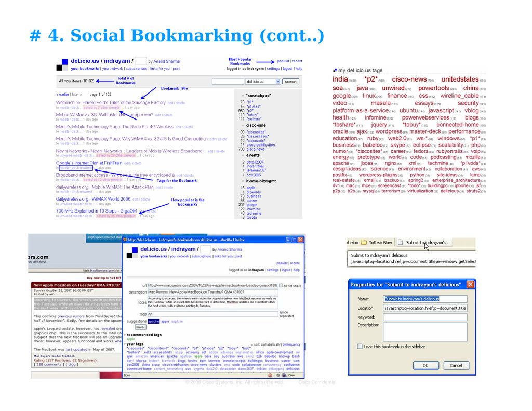532x411 pixels.
Task: Click the 'platform-as-a-service' tag in the tag cloud
Action: (361, 110)
